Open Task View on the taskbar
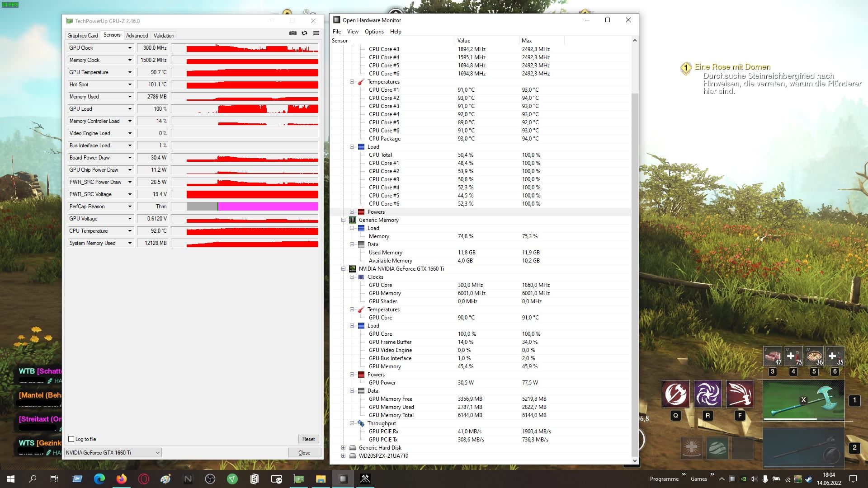Viewport: 868px width, 488px height. pyautogui.click(x=54, y=479)
